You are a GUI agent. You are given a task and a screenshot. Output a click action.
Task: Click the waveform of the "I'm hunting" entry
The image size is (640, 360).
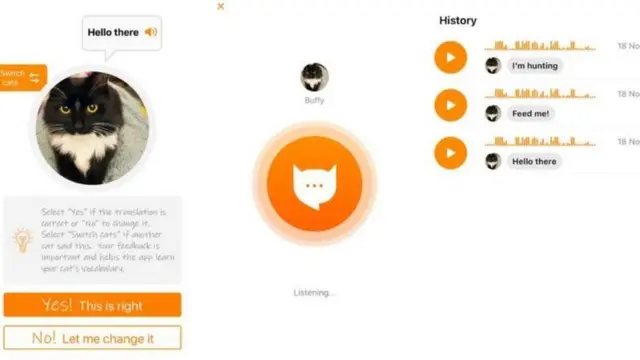(x=540, y=45)
